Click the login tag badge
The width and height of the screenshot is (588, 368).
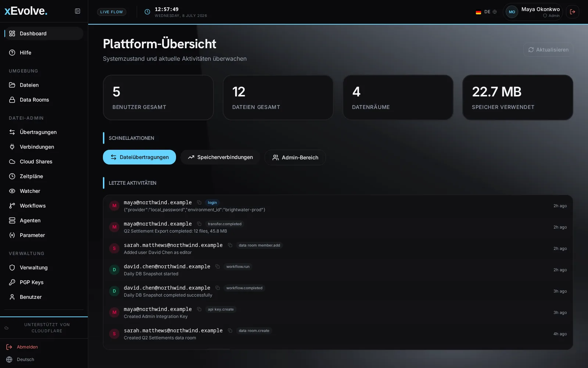212,203
